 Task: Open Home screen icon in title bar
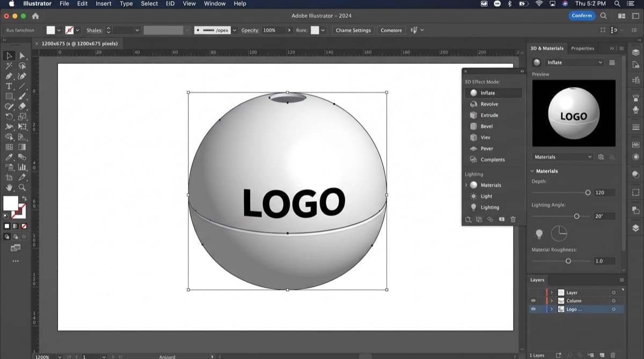[35, 16]
